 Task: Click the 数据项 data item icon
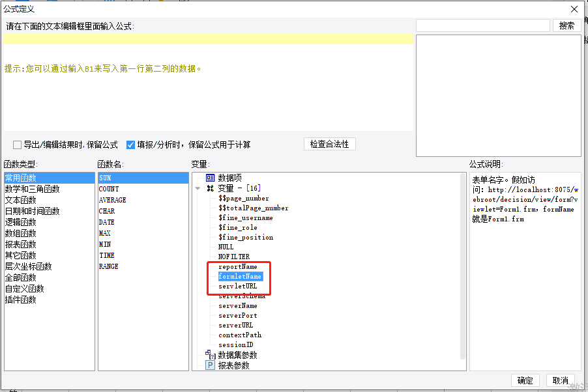tap(211, 178)
